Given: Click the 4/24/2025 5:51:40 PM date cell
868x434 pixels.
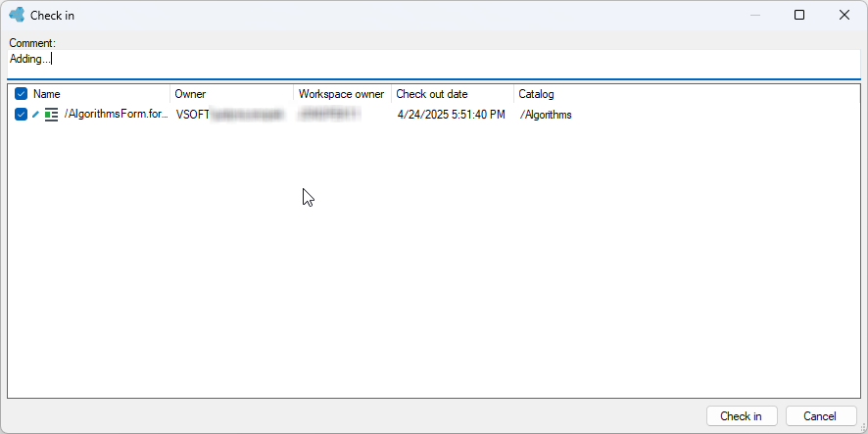Looking at the screenshot, I should click(x=452, y=115).
